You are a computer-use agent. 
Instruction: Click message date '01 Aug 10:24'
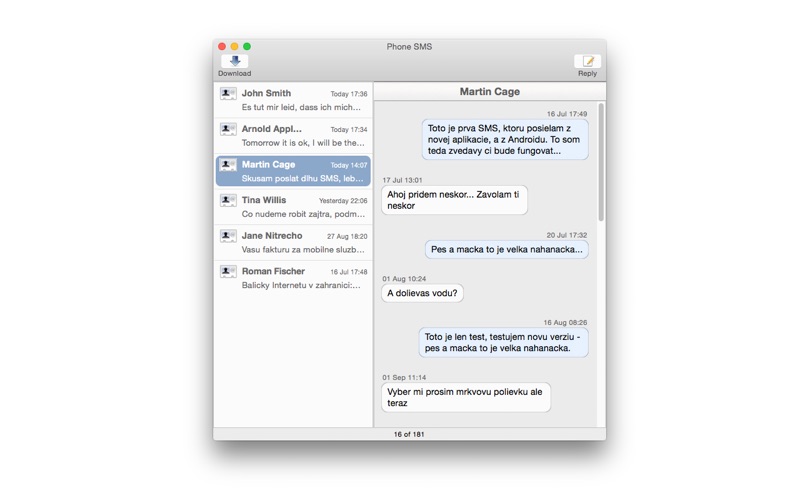click(x=404, y=279)
